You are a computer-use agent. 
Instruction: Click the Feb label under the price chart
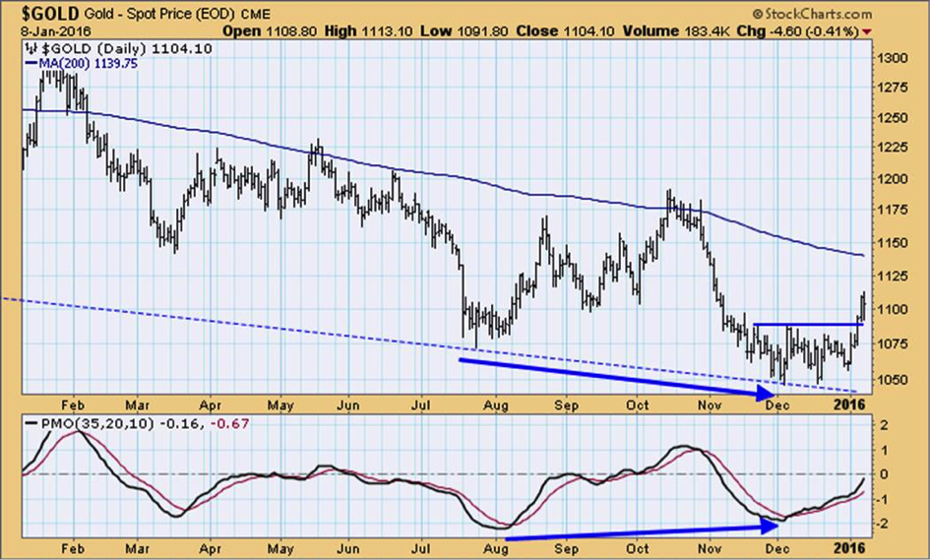click(73, 405)
